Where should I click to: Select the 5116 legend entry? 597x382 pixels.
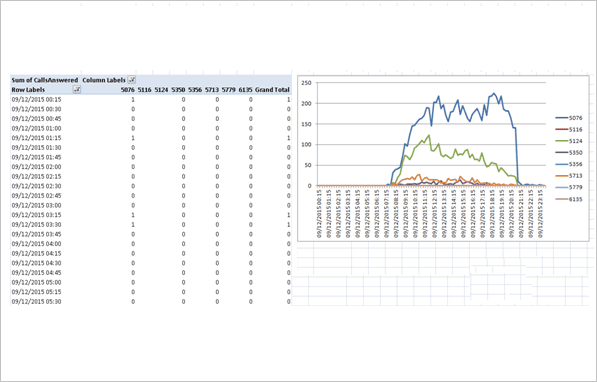[x=568, y=129]
